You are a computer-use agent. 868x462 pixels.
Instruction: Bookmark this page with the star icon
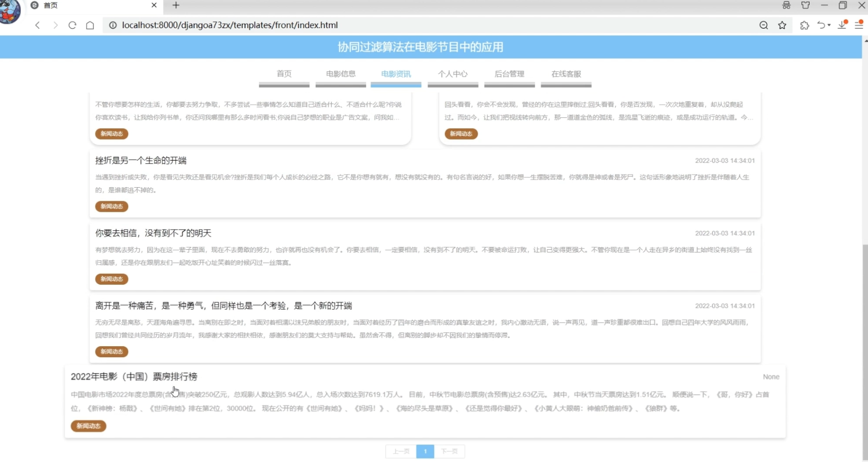(782, 25)
